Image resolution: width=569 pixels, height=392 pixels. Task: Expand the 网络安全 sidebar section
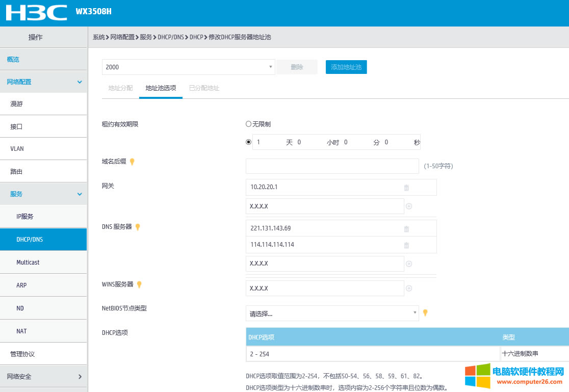click(x=43, y=376)
